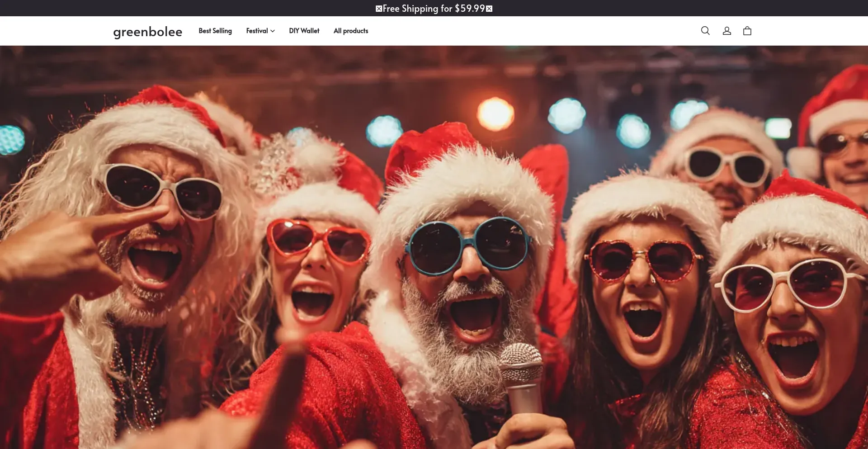This screenshot has height=449, width=868.
Task: Click the red heart-shaped sunglasses on blonde woman
Action: (x=319, y=242)
